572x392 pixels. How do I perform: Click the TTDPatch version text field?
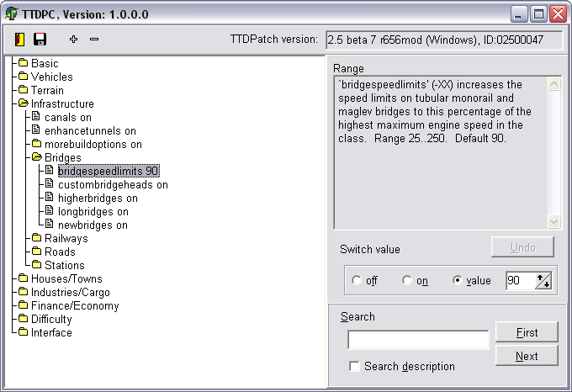tap(444, 40)
